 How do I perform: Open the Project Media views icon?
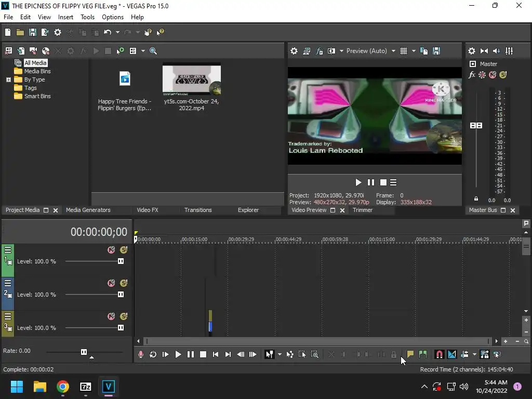point(133,51)
